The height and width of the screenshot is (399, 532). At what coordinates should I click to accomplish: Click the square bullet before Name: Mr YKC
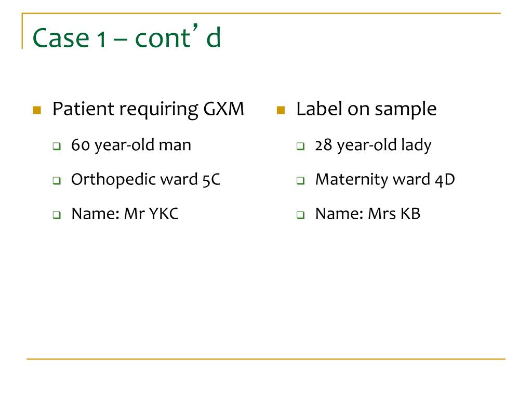point(57,215)
